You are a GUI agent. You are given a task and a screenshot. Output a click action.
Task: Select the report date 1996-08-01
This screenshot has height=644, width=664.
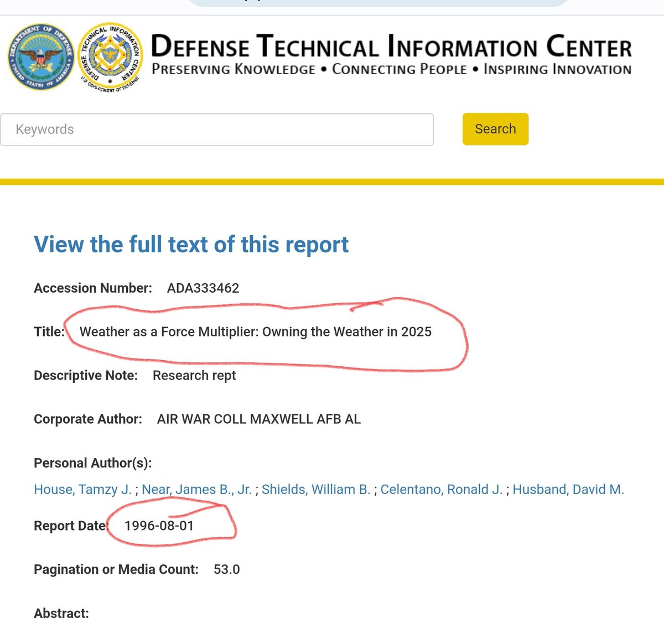[159, 526]
